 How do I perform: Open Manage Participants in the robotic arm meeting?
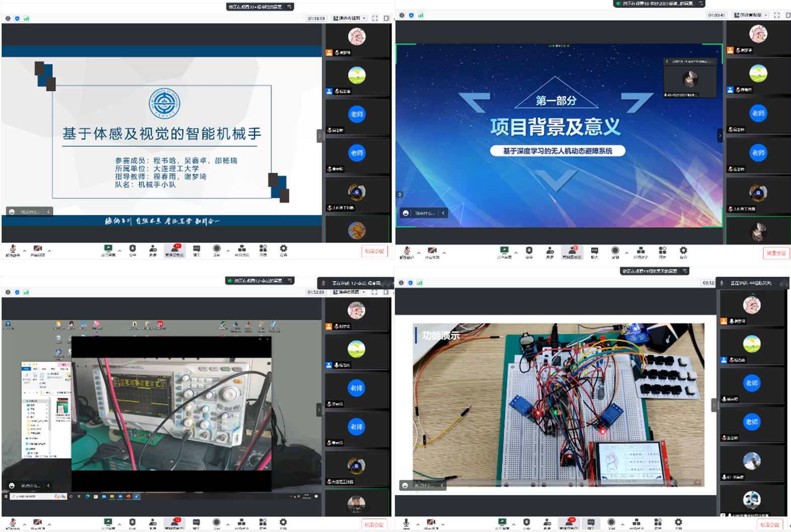[175, 250]
